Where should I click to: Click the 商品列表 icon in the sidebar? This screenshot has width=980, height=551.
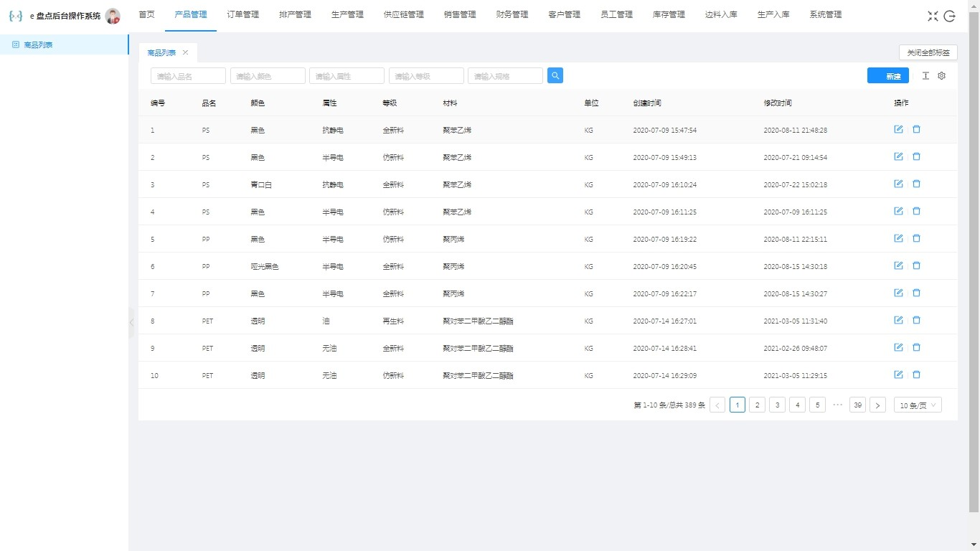(14, 44)
